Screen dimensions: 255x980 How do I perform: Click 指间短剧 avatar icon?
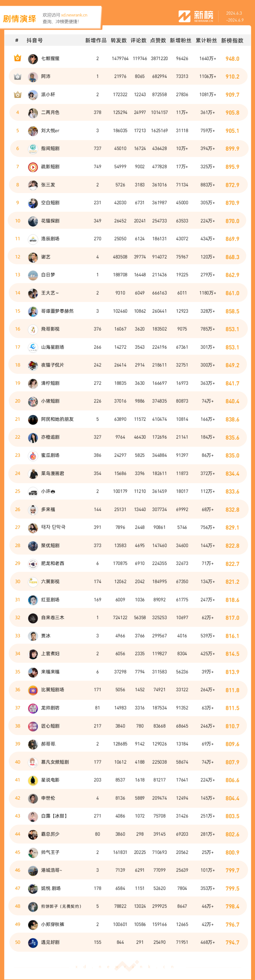pyautogui.click(x=33, y=149)
